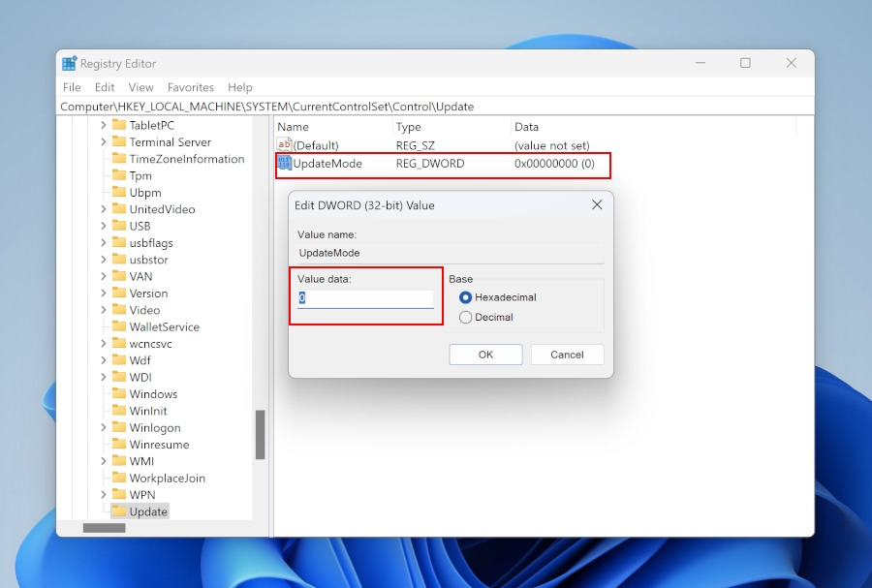The height and width of the screenshot is (588, 872).
Task: Expand the Winlogon key chevron
Action: 104,428
